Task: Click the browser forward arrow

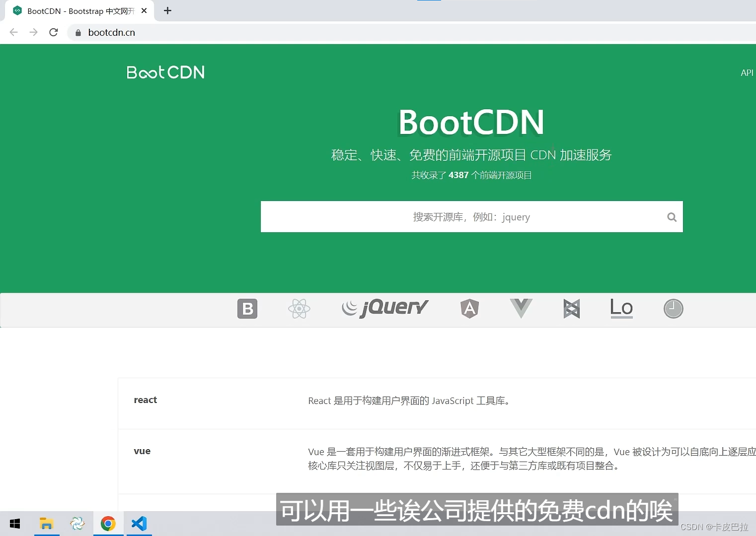Action: 33,32
